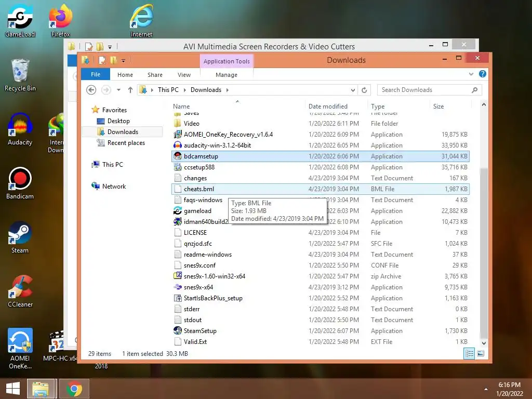Open the recent locations dropdown

point(118,90)
